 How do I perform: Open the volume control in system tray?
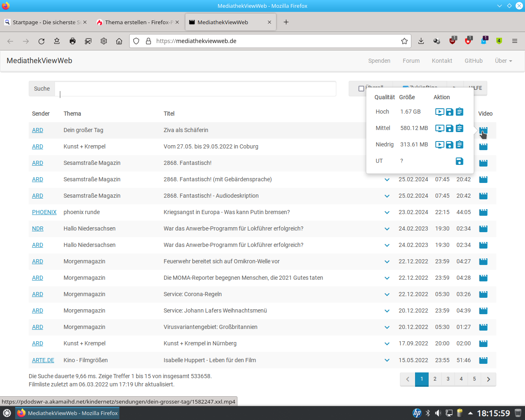coord(438,413)
